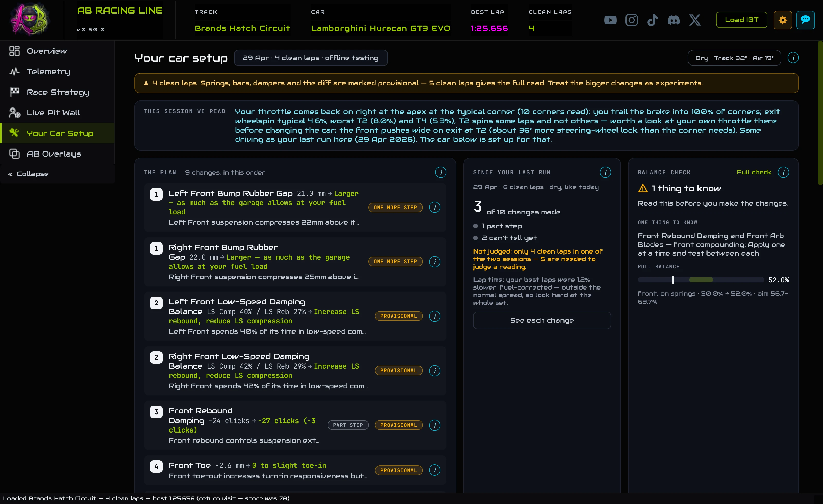Click the '1 part step' status line
Screen dimensions: 823x504
498,226
